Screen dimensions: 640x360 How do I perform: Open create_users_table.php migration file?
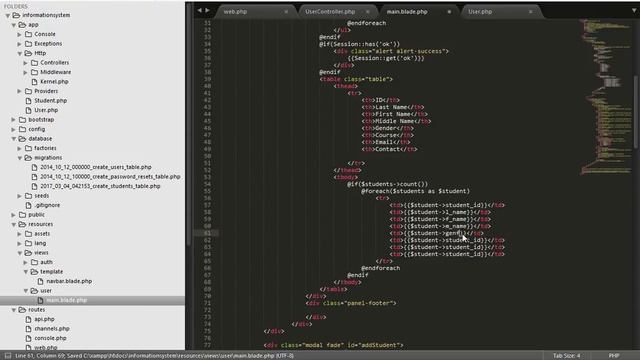pos(96,167)
